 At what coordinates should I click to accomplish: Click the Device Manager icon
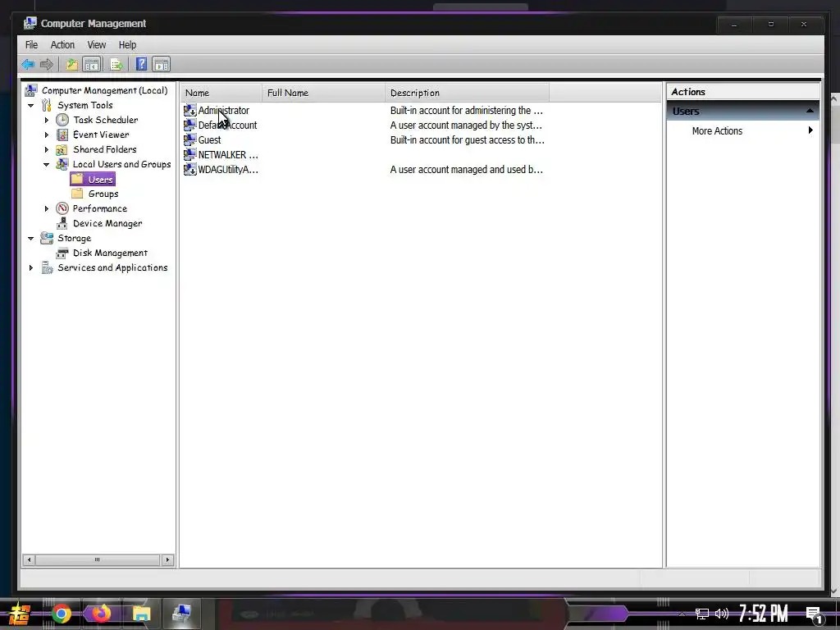point(62,223)
